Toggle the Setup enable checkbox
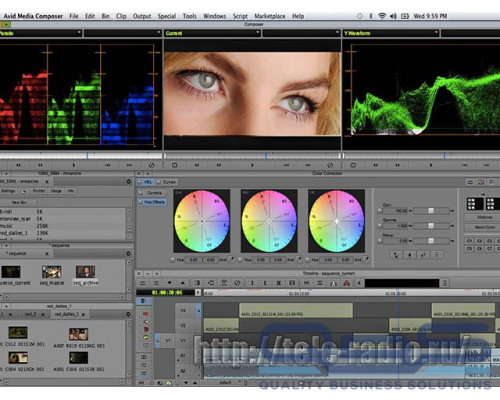 tap(379, 241)
